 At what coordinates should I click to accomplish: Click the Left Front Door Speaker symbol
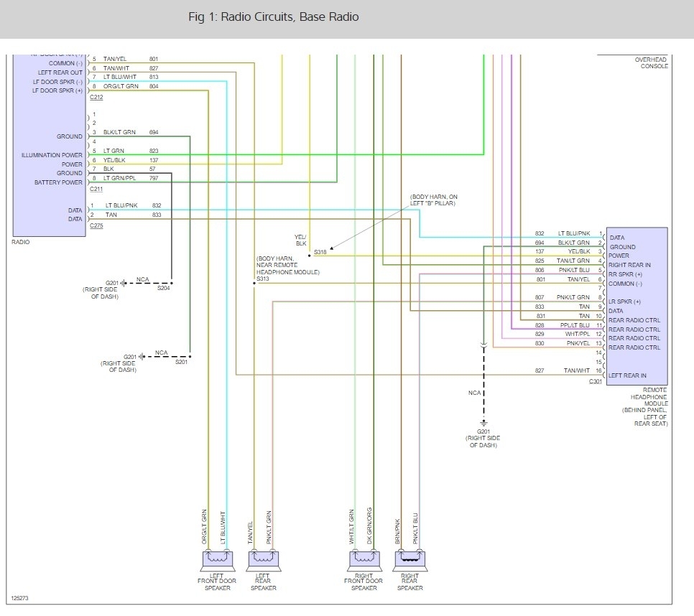pos(217,561)
